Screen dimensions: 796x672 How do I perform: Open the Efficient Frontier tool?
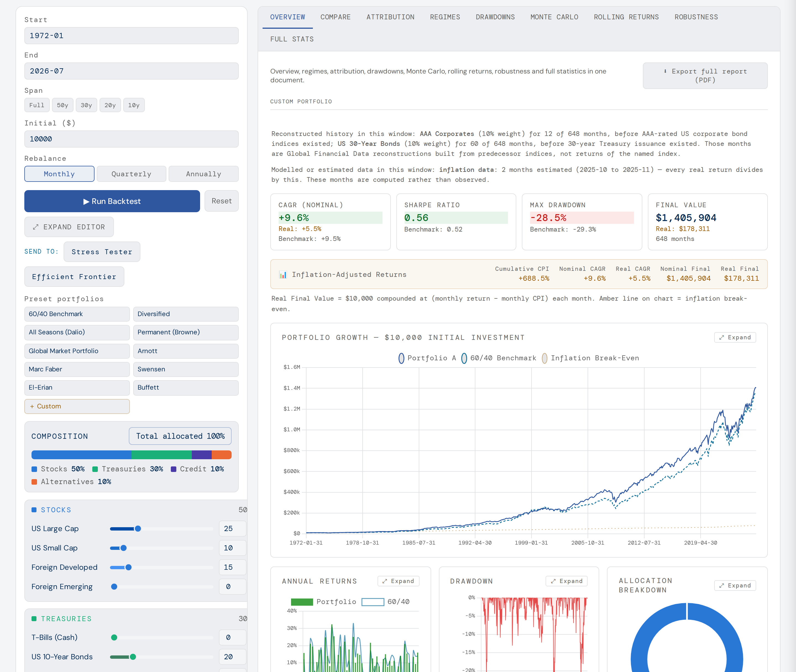pyautogui.click(x=74, y=277)
